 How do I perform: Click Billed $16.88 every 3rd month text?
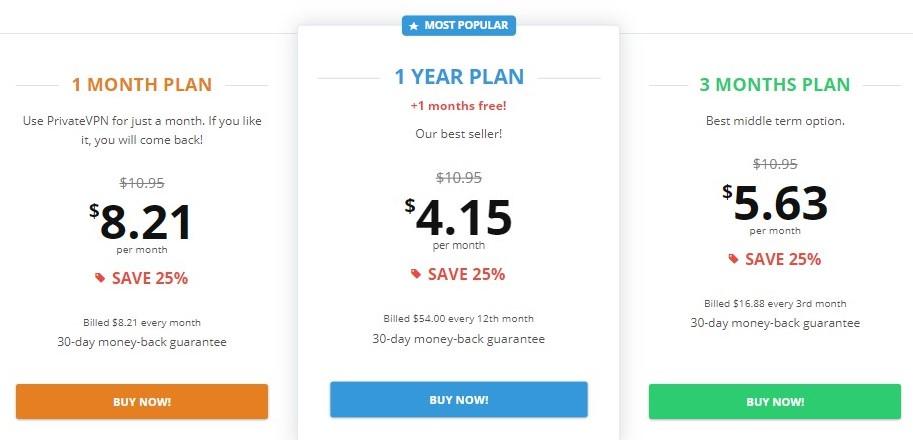(775, 303)
